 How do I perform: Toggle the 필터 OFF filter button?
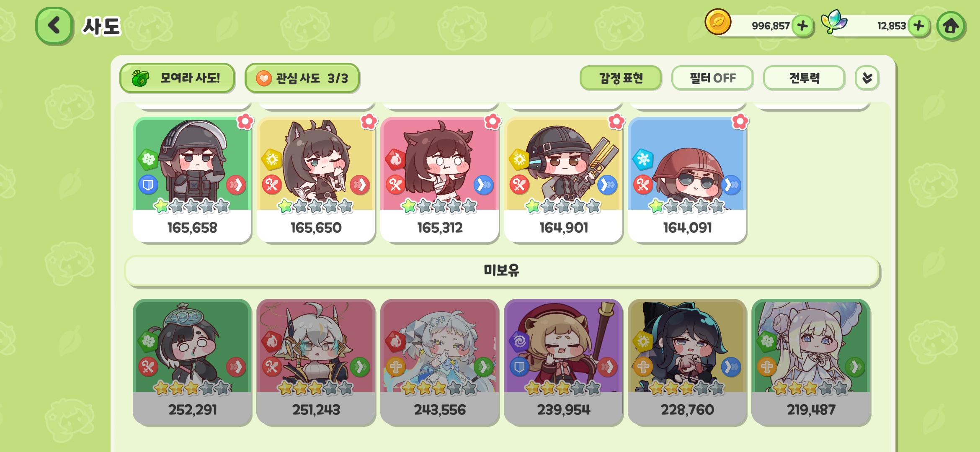pos(712,78)
